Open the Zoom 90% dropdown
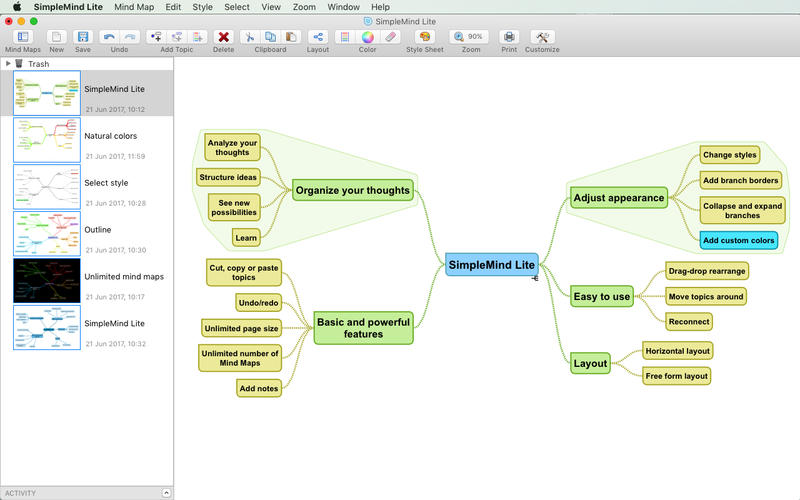 [470, 37]
